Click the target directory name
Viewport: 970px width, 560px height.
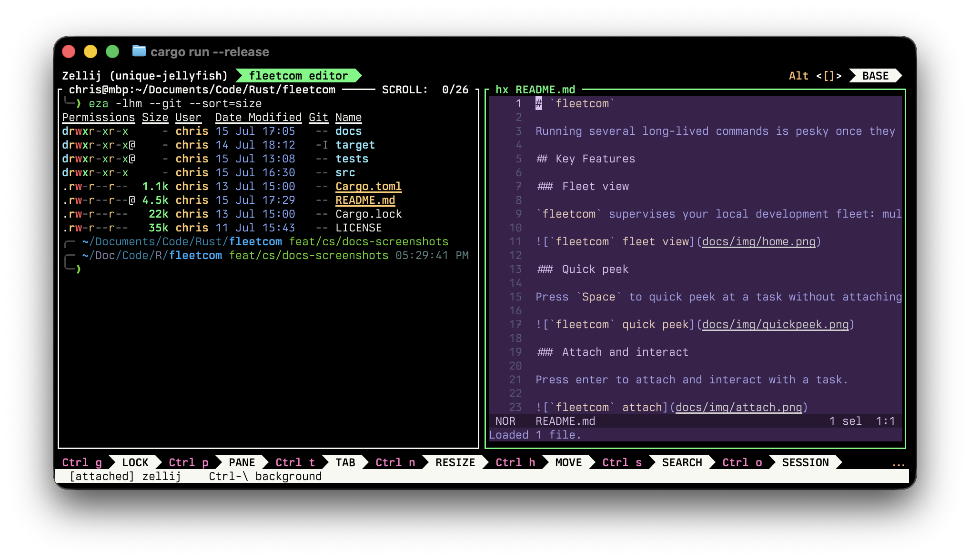pos(355,145)
